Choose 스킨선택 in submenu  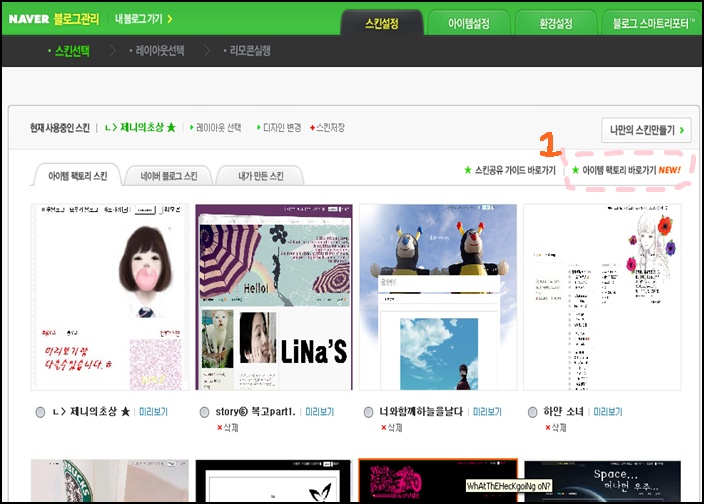coord(71,51)
